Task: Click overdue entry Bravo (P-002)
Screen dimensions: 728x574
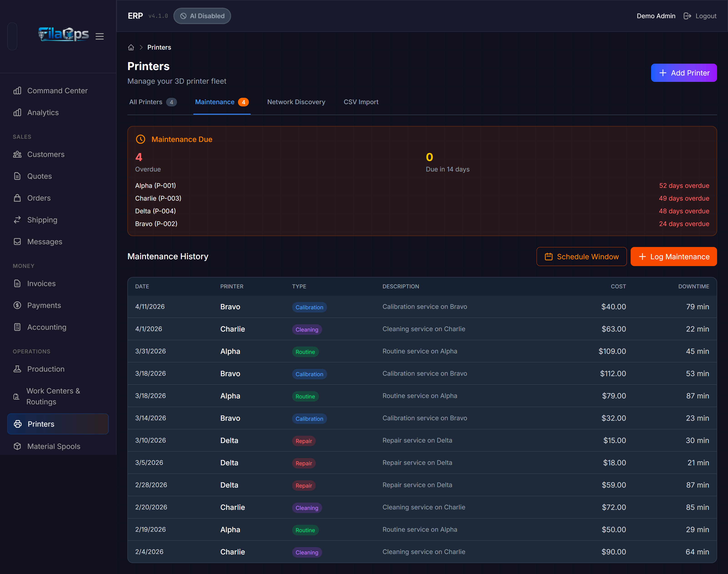Action: (x=156, y=224)
